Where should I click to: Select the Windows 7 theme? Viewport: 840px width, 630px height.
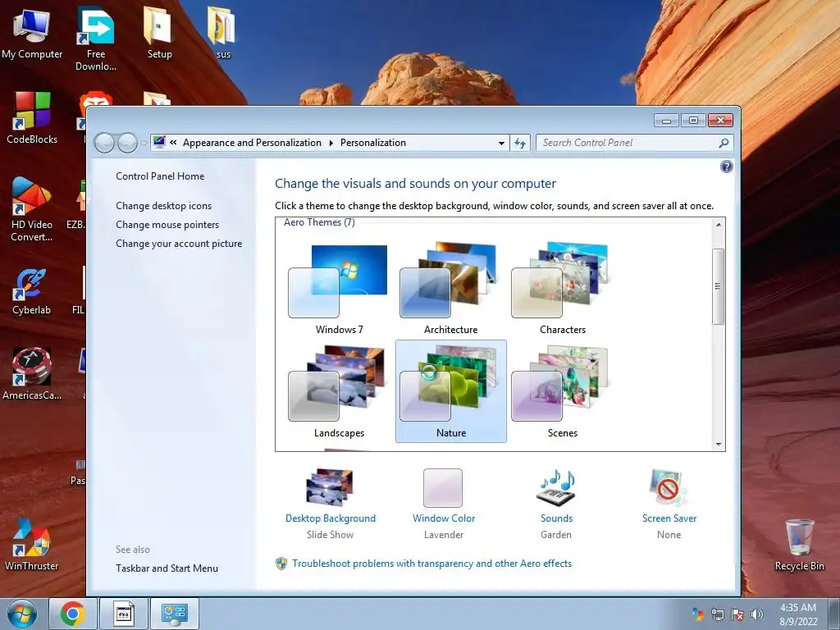point(339,290)
